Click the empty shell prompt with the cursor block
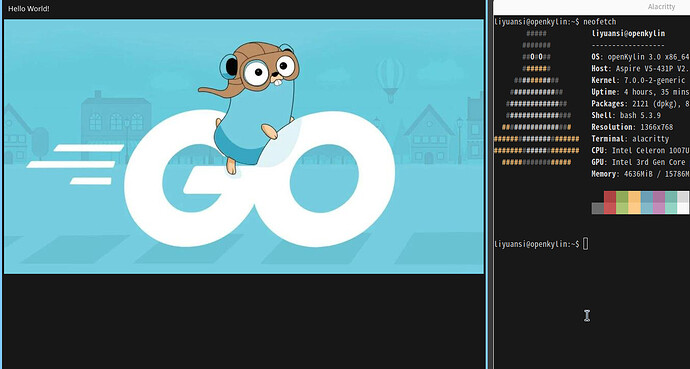The height and width of the screenshot is (369, 690). (x=541, y=244)
